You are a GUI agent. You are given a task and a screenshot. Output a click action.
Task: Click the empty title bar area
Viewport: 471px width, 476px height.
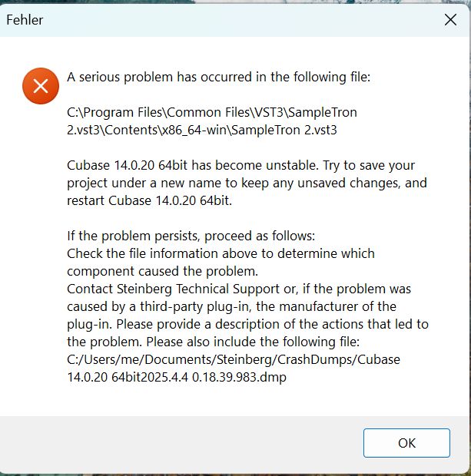pos(231,20)
